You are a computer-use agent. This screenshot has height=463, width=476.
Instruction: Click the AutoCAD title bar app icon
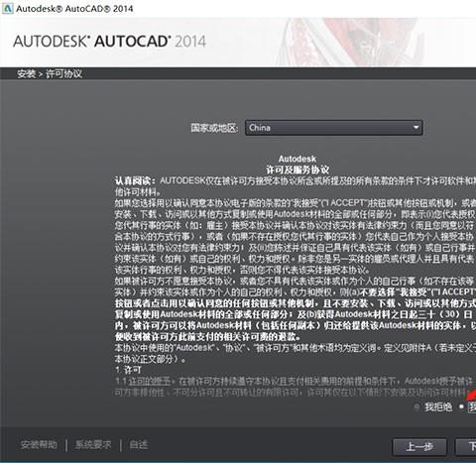(x=7, y=8)
